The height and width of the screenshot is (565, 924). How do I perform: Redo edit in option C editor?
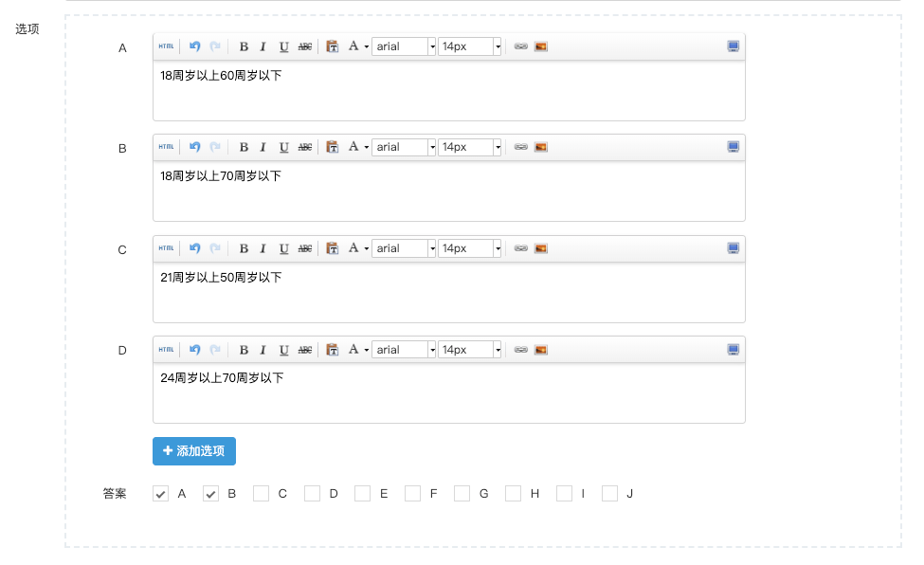coord(215,249)
